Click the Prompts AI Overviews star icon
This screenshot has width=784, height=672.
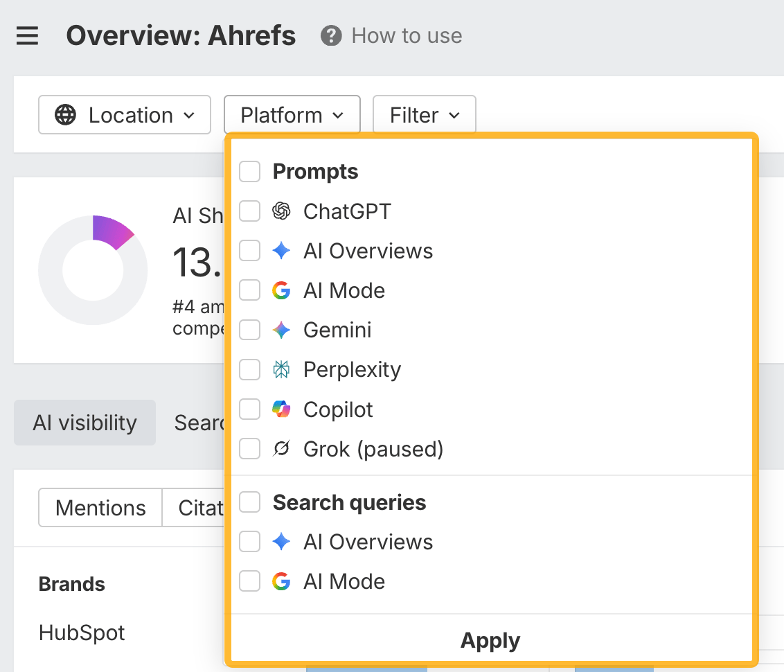[281, 251]
